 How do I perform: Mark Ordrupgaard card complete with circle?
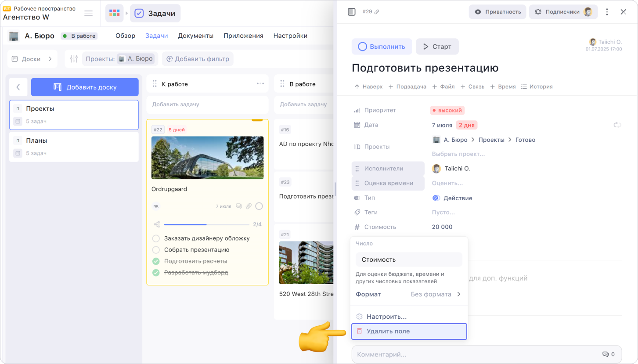click(259, 206)
